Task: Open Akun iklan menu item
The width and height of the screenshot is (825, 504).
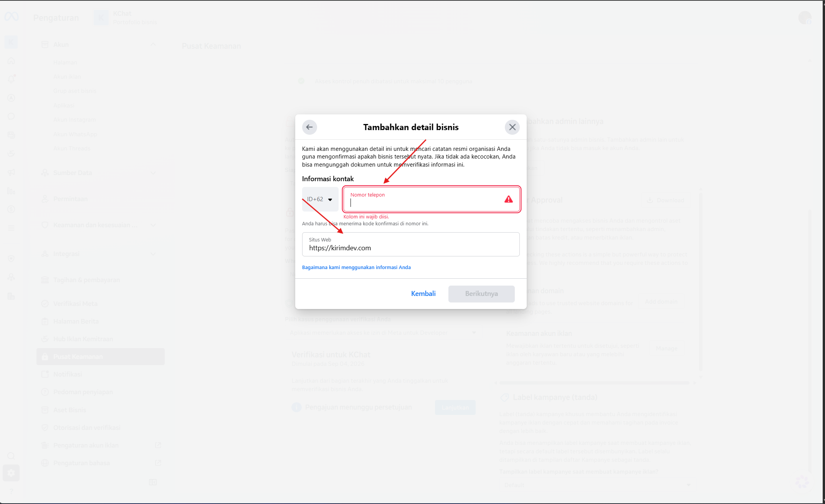Action: click(67, 77)
